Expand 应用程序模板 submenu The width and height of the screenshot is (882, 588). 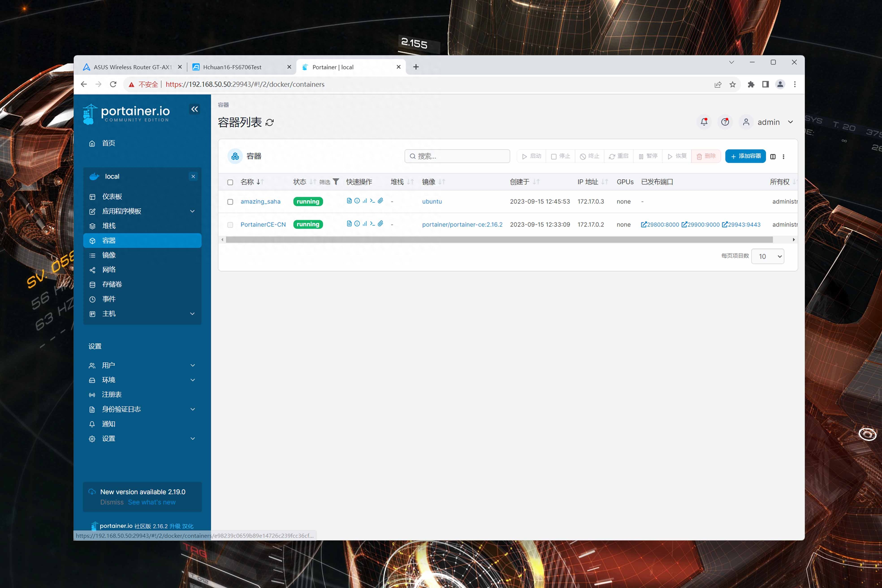[x=192, y=211]
